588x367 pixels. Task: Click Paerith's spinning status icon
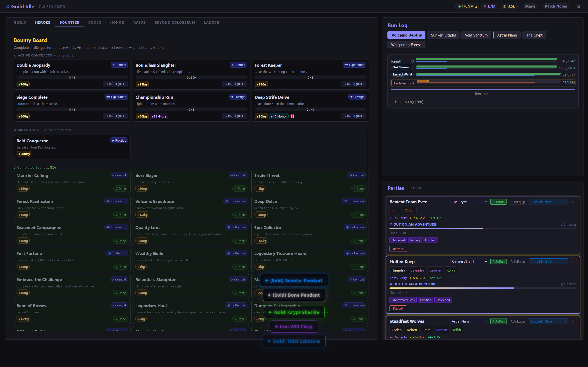click(412, 61)
